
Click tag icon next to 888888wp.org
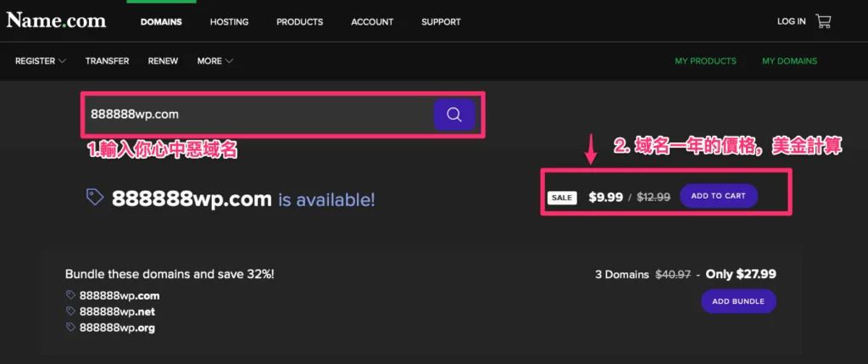tap(70, 328)
